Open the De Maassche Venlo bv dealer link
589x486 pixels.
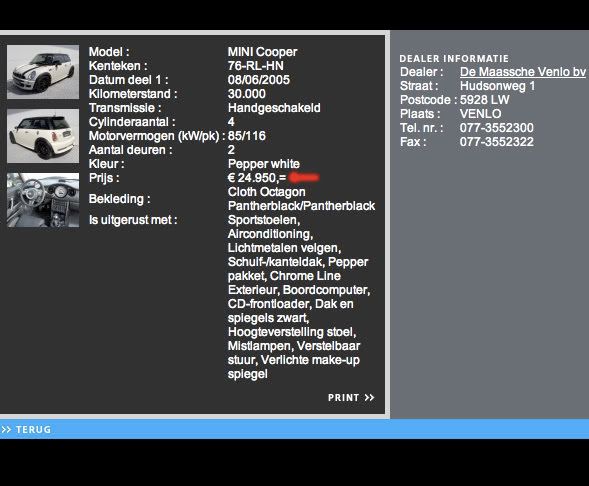523,72
